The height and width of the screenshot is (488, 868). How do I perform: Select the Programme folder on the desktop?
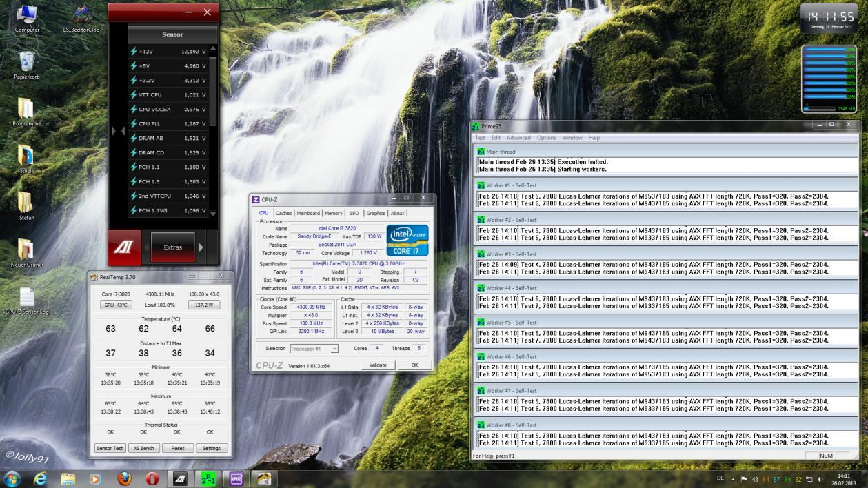pos(26,108)
